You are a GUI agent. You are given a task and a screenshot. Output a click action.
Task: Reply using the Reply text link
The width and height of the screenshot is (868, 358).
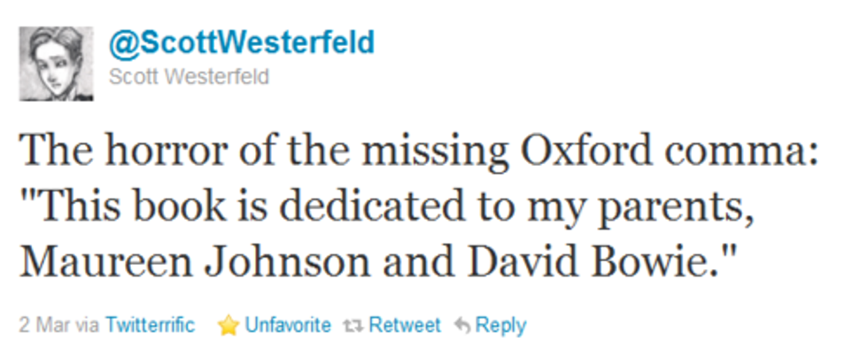[500, 325]
